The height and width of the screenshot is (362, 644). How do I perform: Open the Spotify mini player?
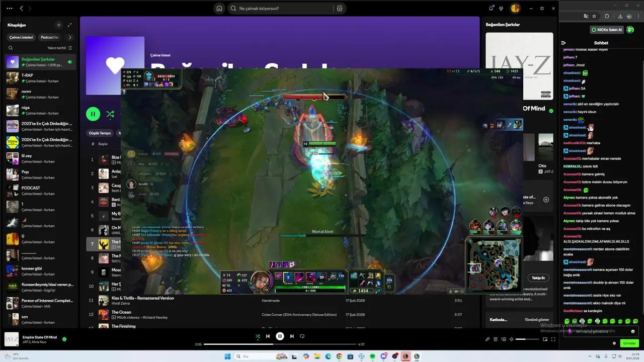(x=545, y=339)
